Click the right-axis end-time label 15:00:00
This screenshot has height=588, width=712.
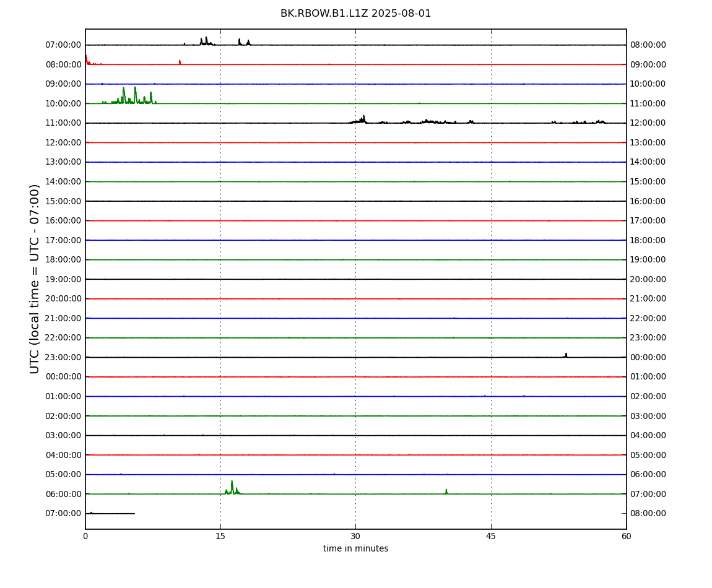tap(648, 181)
